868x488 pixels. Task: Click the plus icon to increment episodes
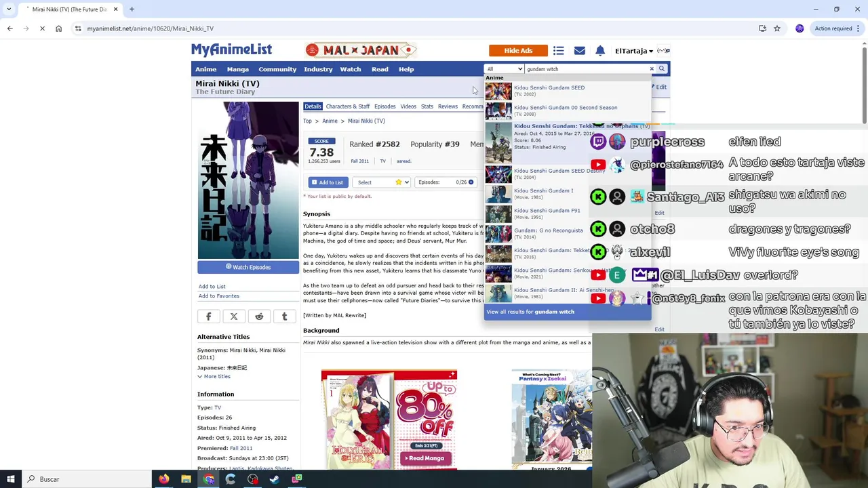[x=471, y=182]
